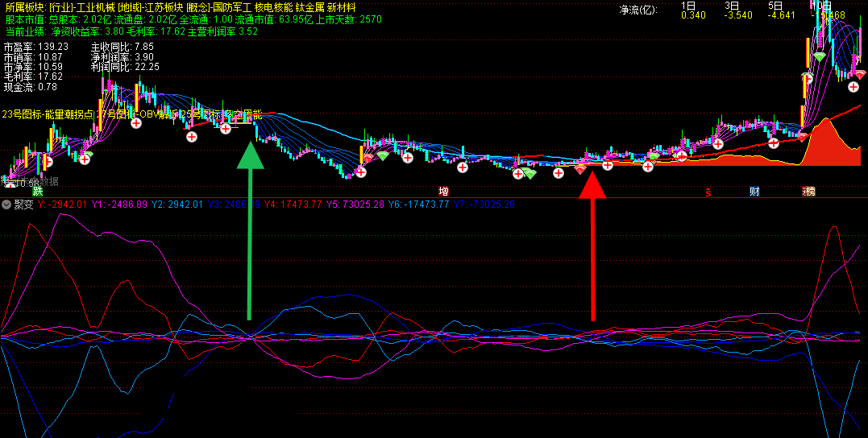Click the green 跌 event marker
Image resolution: width=868 pixels, height=438 pixels.
point(38,192)
